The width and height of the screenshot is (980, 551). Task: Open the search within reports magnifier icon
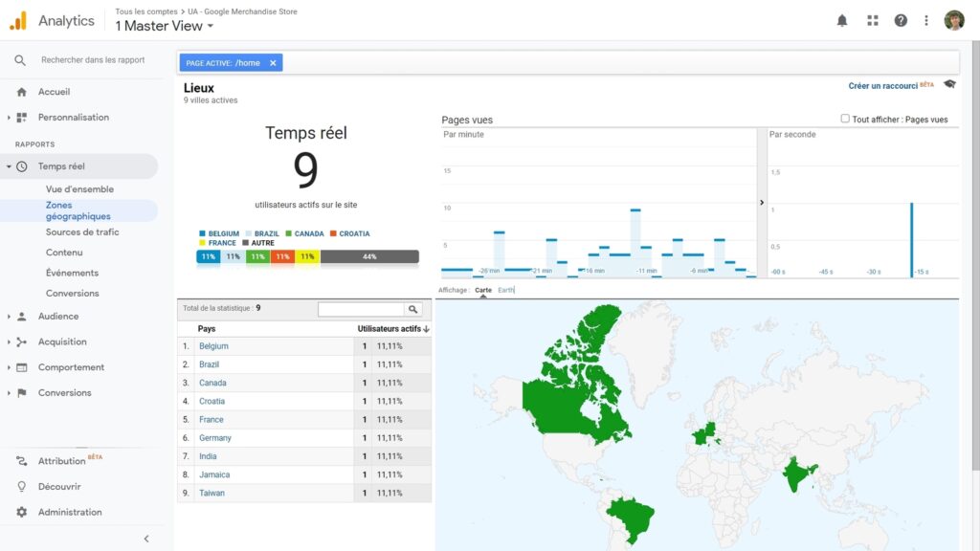pyautogui.click(x=21, y=60)
